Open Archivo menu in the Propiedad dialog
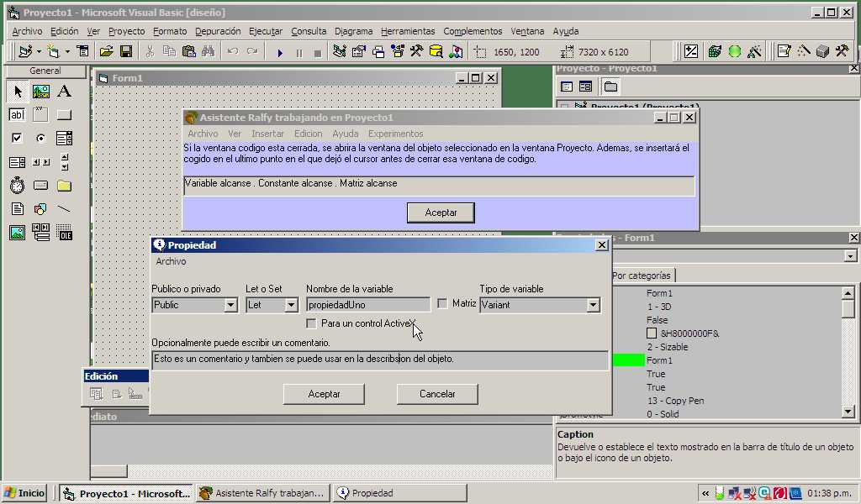The width and height of the screenshot is (861, 504). 171,261
